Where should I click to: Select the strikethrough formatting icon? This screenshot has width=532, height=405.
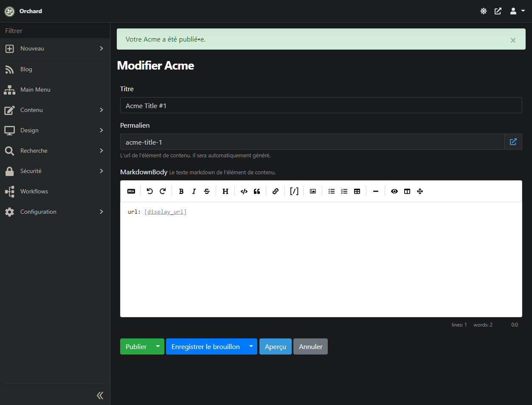(207, 191)
